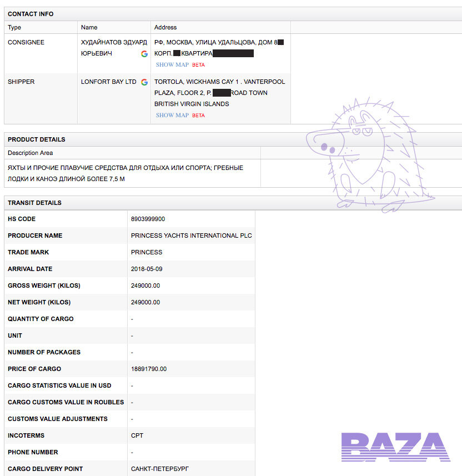Image resolution: width=462 pixels, height=476 pixels.
Task: Select arrival date 2018-05-09
Action: tap(147, 269)
